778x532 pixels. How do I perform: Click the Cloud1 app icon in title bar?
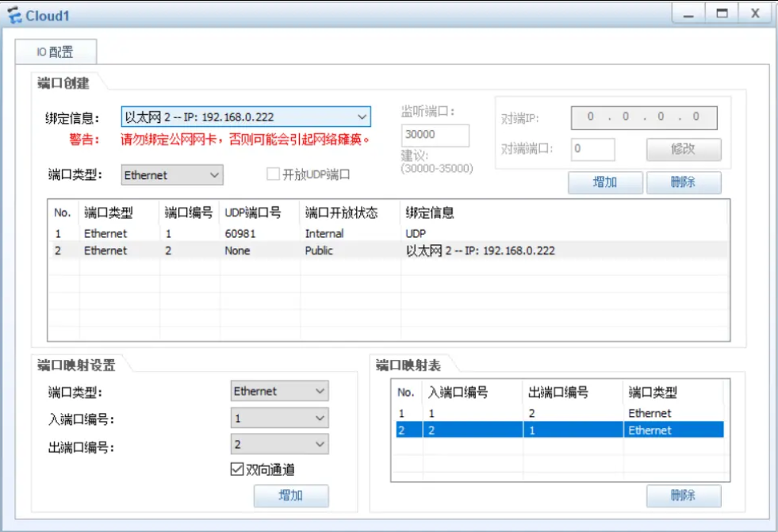coord(14,15)
